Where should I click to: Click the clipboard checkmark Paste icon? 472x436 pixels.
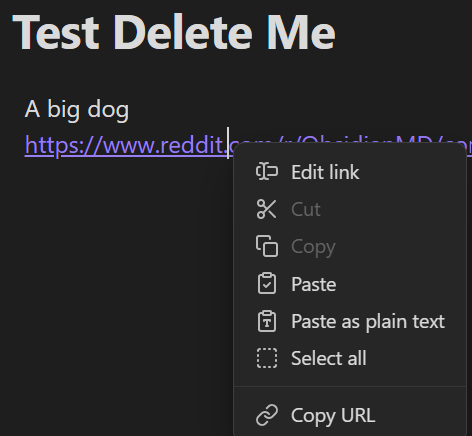tap(267, 283)
